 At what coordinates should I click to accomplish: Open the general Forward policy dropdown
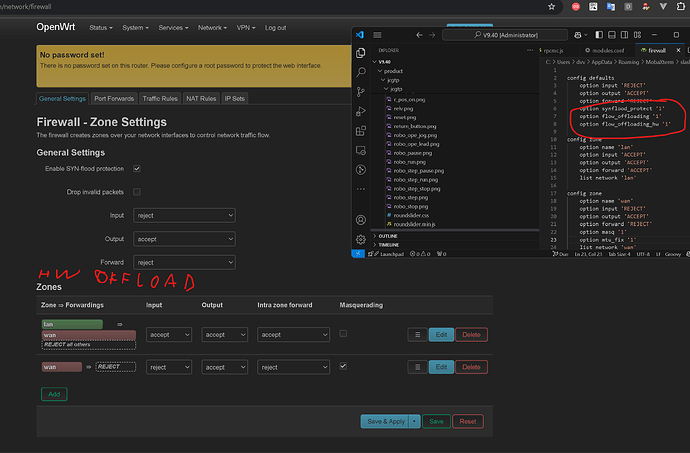pyautogui.click(x=184, y=262)
